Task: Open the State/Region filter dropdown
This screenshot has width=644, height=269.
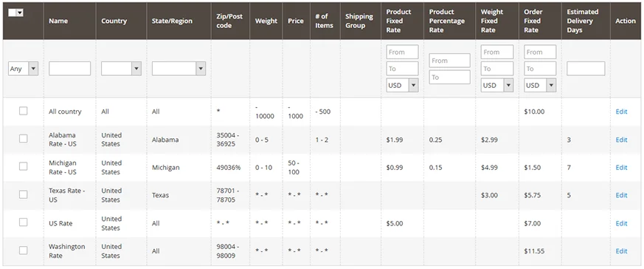Action: (x=179, y=69)
